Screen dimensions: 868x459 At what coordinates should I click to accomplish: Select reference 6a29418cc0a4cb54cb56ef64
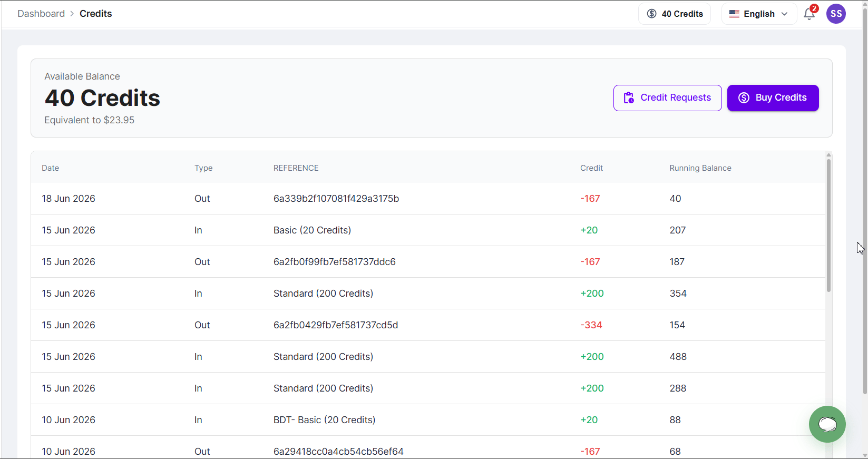(338, 452)
